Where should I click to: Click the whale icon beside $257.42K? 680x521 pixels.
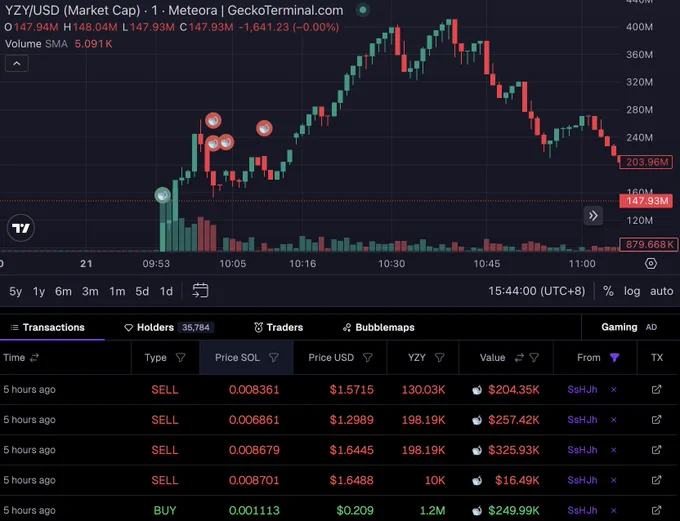pyautogui.click(x=477, y=420)
